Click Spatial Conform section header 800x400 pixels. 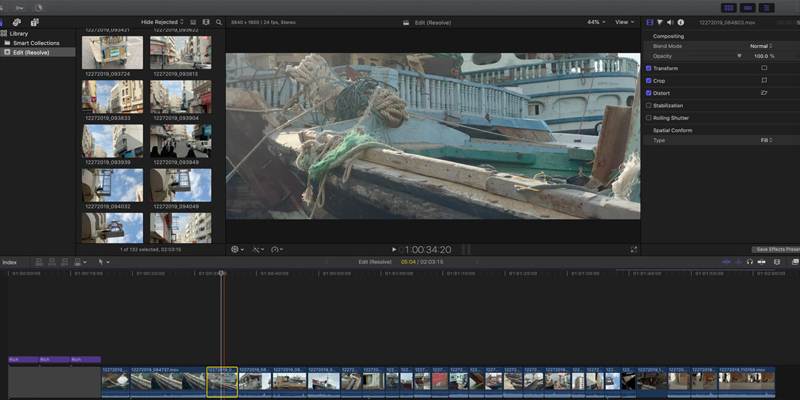coord(672,130)
